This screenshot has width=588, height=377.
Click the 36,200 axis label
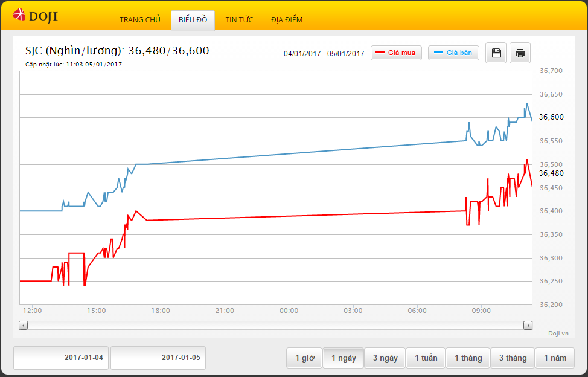551,304
